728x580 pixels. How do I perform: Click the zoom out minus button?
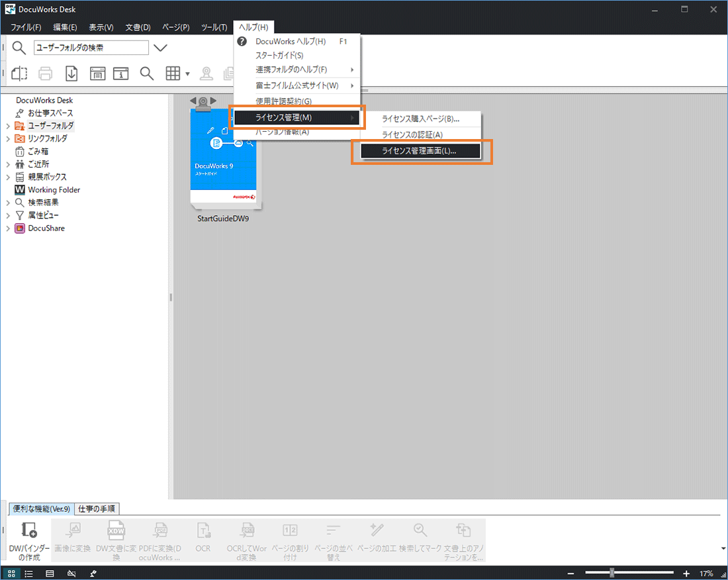[x=570, y=573]
